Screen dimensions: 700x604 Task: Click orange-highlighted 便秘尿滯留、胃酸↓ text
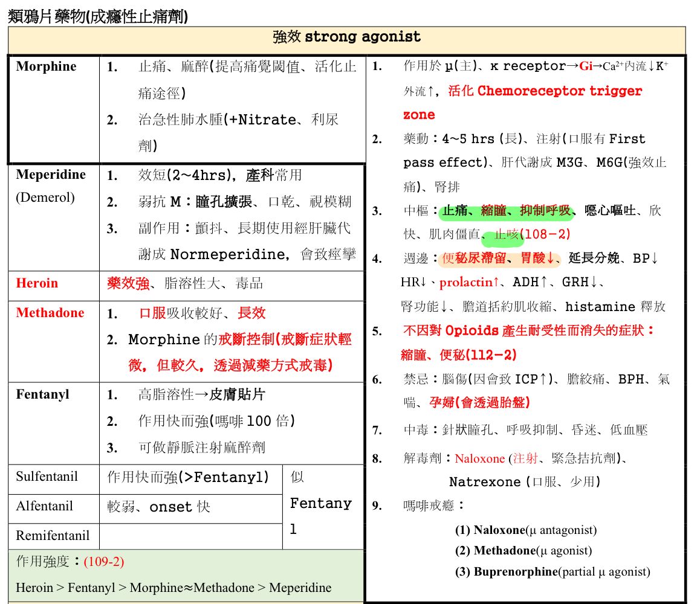[501, 259]
